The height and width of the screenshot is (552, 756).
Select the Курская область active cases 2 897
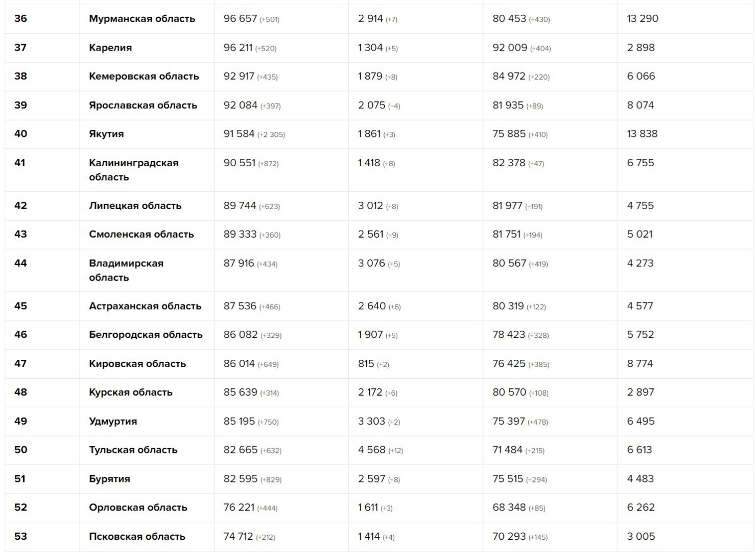(x=641, y=392)
